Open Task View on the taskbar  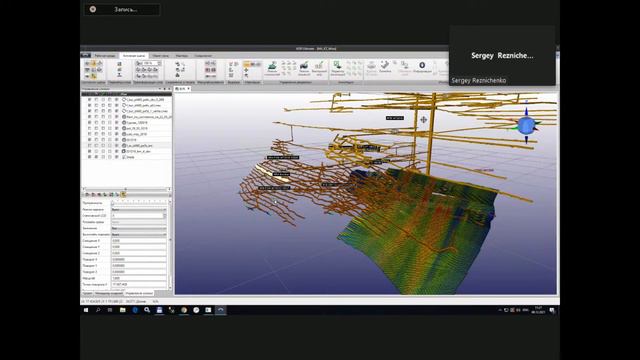pyautogui.click(x=110, y=310)
